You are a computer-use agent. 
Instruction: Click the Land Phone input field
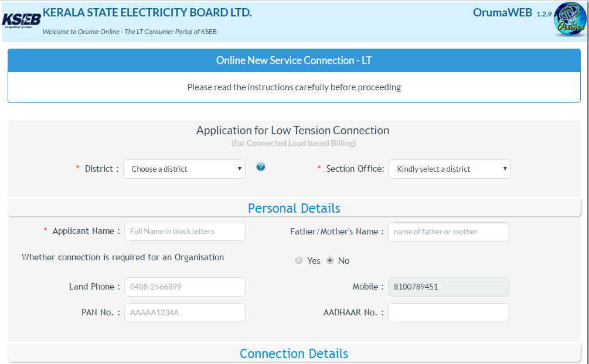pyautogui.click(x=185, y=287)
